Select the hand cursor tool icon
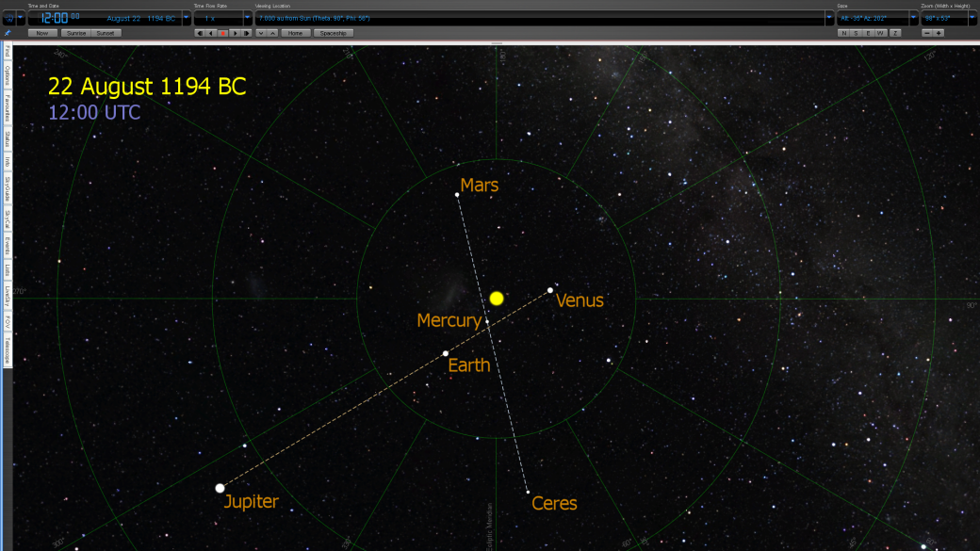This screenshot has width=980, height=551. click(9, 18)
